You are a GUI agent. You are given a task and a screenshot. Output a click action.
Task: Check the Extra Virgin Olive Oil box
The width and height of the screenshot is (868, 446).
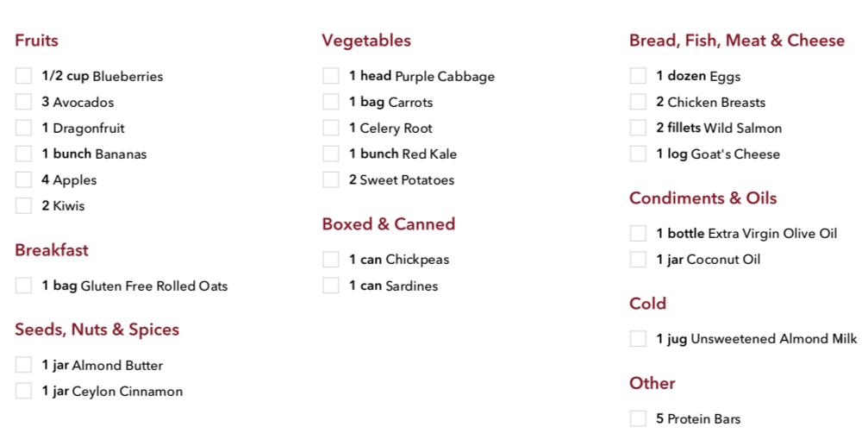[x=638, y=233]
